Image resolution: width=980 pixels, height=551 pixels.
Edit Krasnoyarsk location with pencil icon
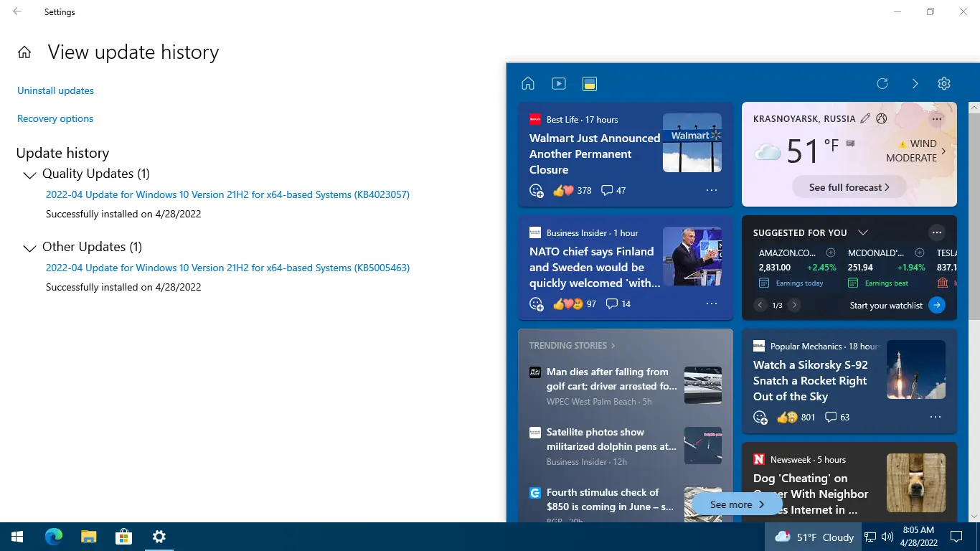(x=865, y=118)
